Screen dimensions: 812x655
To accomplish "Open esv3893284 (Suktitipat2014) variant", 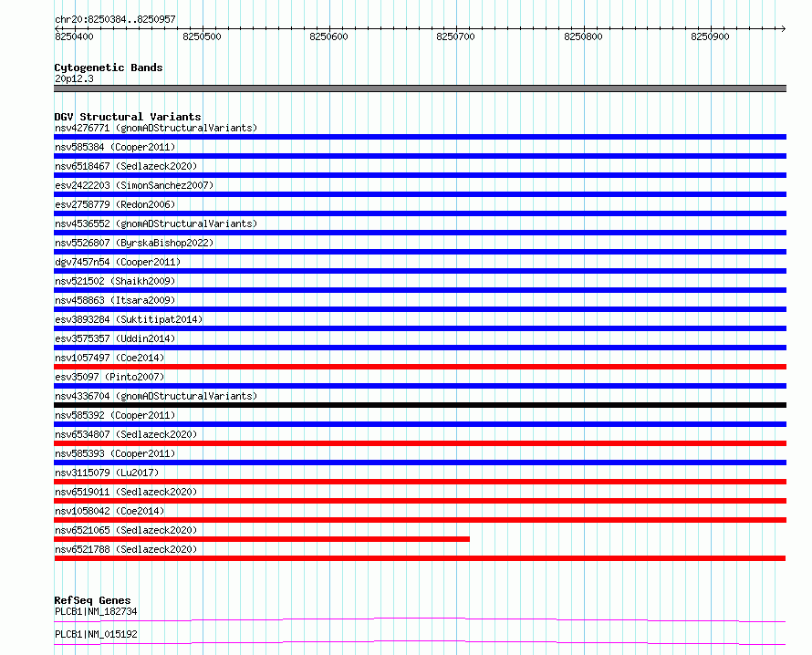I will tap(129, 319).
